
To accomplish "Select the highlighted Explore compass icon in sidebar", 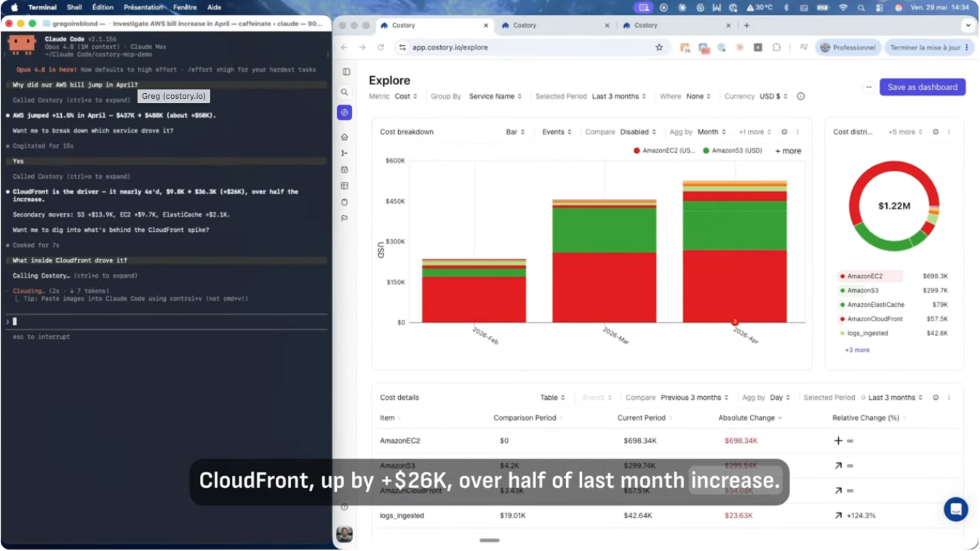I will pyautogui.click(x=345, y=113).
